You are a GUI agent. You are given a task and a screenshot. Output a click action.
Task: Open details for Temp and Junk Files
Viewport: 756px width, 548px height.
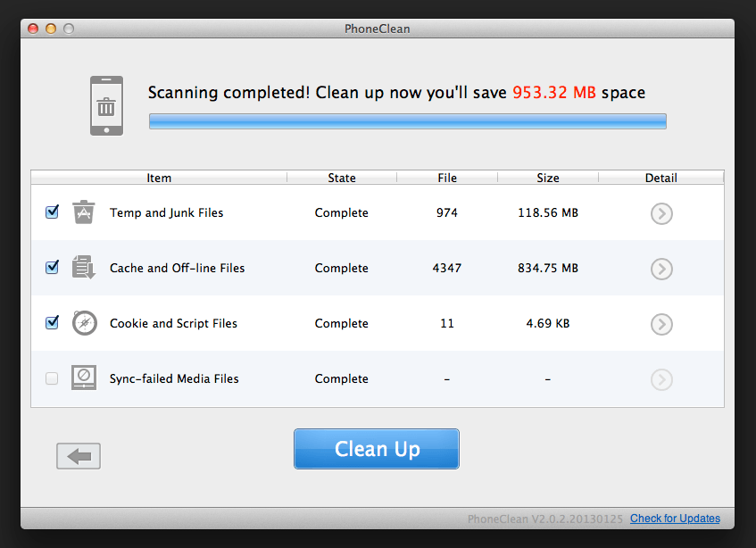(x=661, y=213)
